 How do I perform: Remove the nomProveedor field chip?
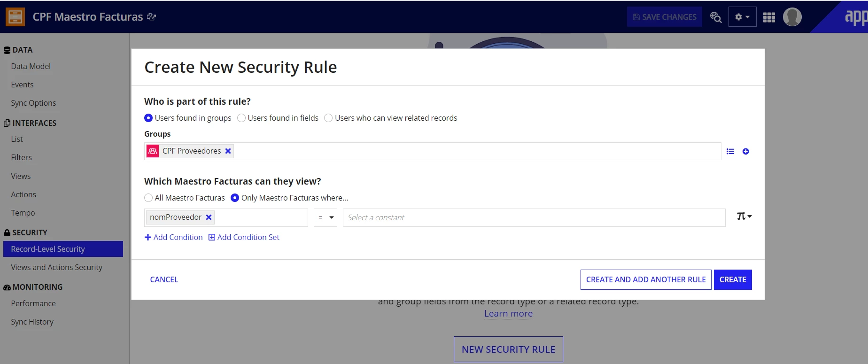pyautogui.click(x=209, y=217)
